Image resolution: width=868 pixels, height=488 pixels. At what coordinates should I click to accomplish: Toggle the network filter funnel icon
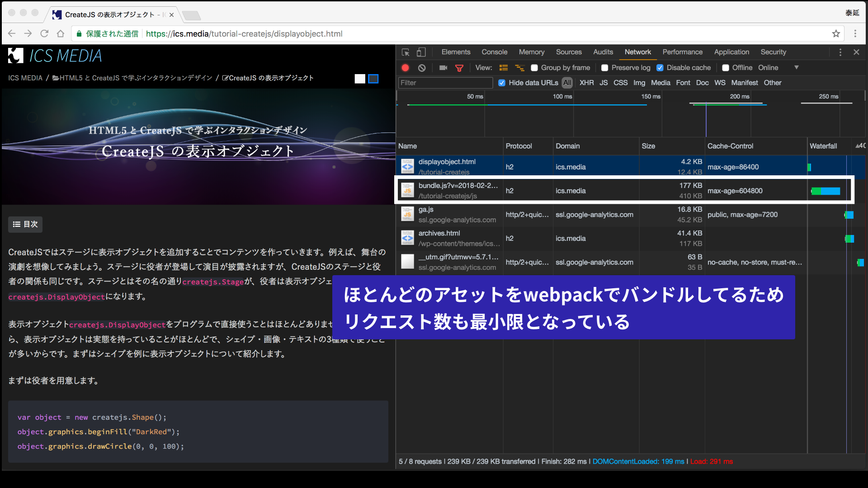459,68
